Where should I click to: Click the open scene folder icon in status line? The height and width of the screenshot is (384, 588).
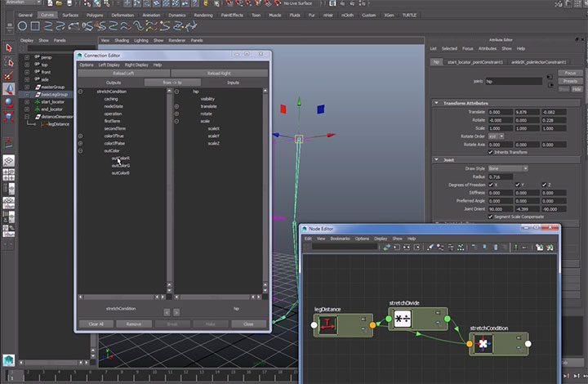pos(60,3)
